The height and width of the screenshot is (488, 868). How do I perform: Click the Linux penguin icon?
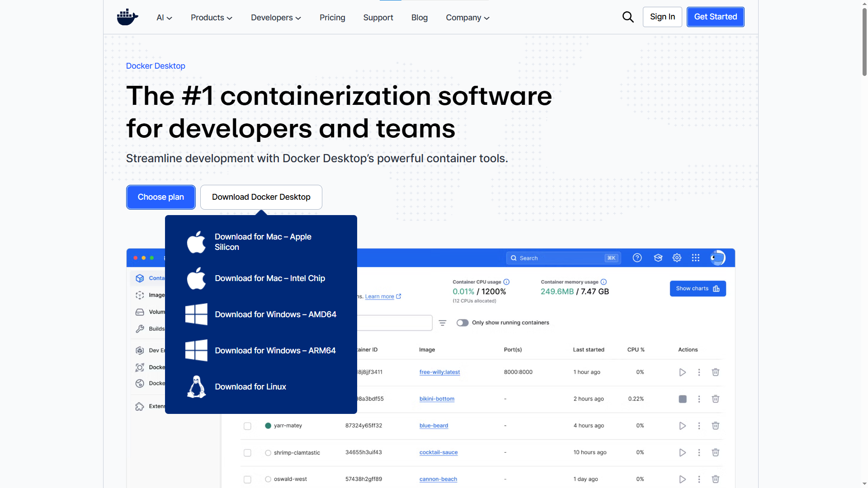pyautogui.click(x=196, y=387)
